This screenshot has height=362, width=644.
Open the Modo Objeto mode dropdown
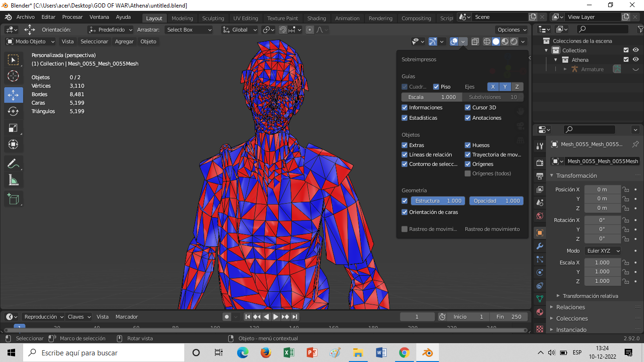[x=31, y=41]
